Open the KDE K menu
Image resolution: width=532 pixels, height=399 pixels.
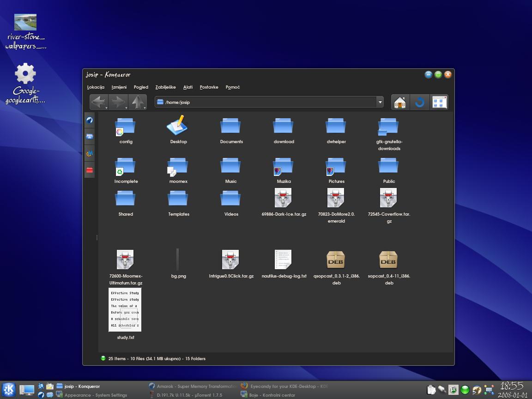(8, 390)
